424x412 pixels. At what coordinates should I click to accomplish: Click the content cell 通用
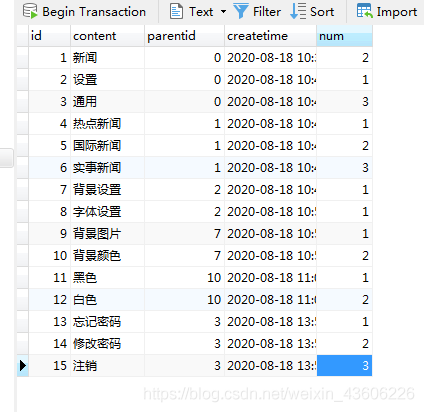click(x=107, y=102)
